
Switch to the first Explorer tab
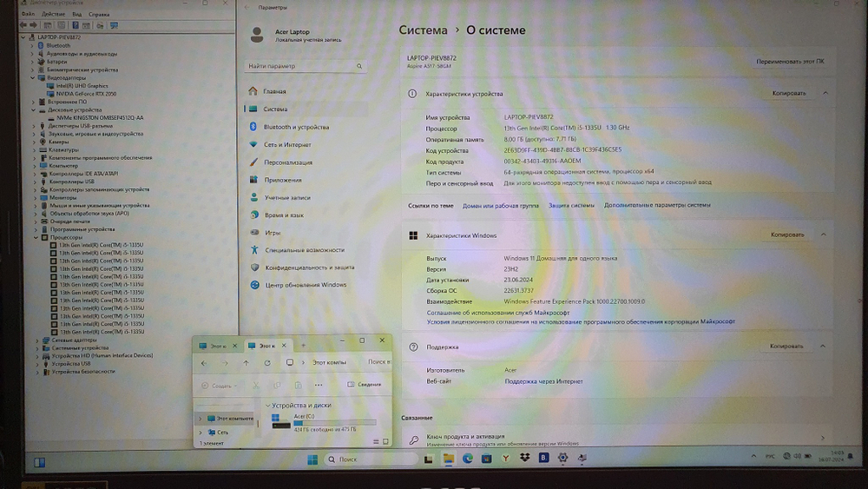(x=218, y=346)
